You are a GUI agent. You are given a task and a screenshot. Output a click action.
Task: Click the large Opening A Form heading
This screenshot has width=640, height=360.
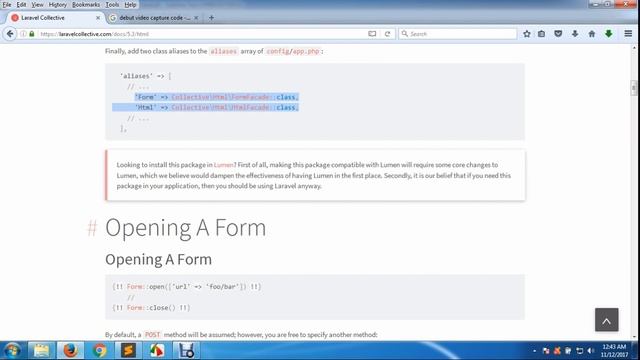pyautogui.click(x=185, y=228)
